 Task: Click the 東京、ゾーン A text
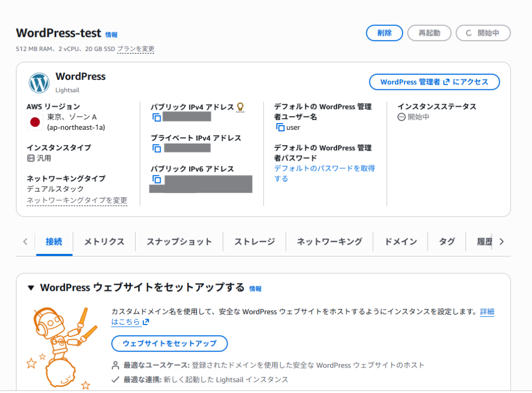(x=72, y=117)
